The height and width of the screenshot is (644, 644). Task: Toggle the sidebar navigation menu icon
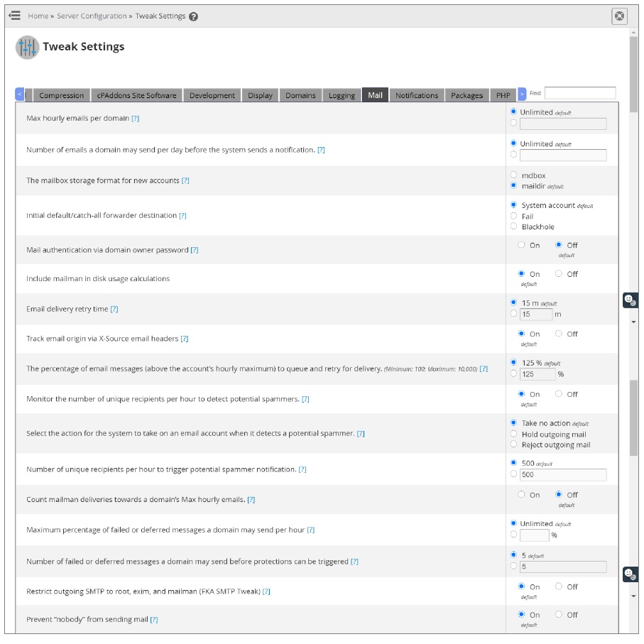(14, 16)
